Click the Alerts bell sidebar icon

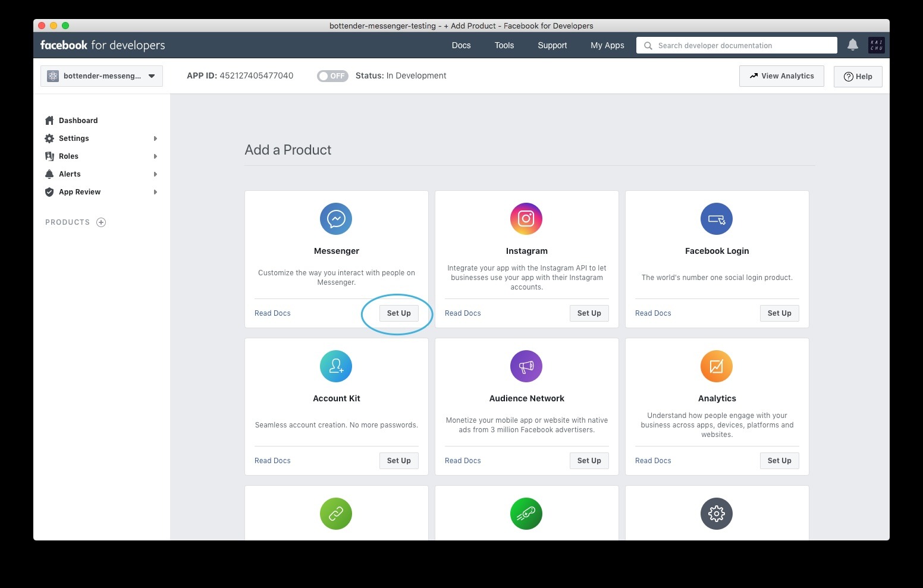point(49,174)
